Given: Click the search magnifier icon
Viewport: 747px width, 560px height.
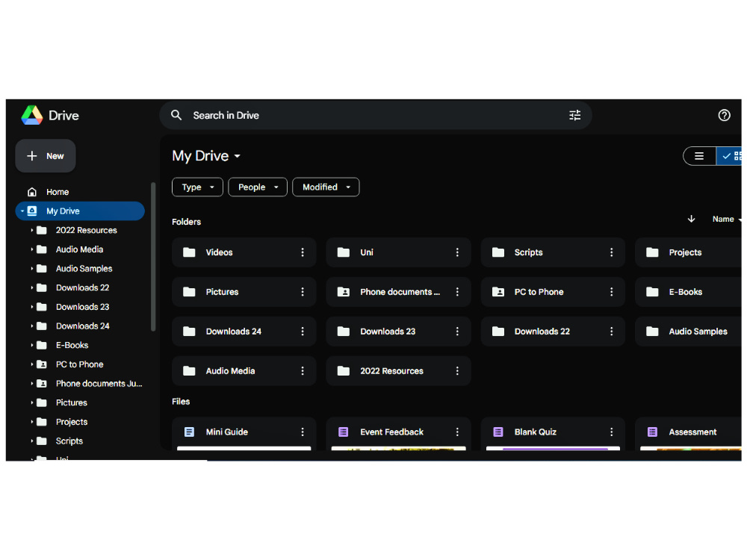Looking at the screenshot, I should click(176, 115).
